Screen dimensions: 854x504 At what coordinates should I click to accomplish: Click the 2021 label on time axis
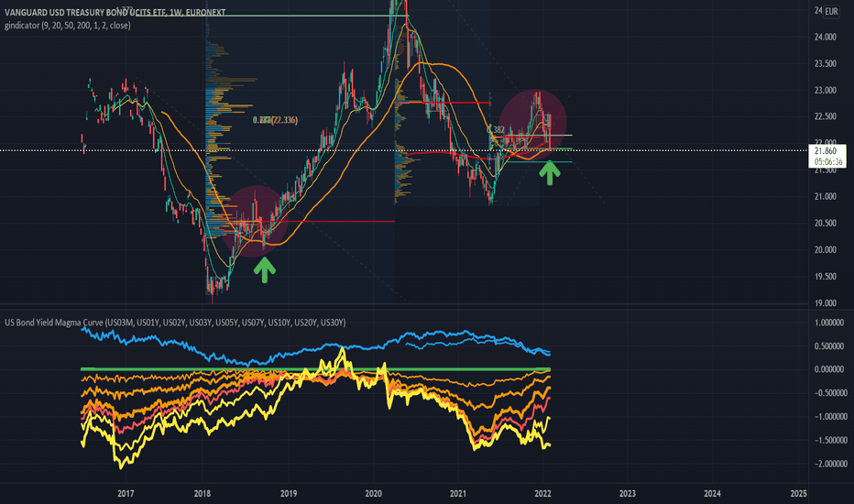(x=458, y=494)
